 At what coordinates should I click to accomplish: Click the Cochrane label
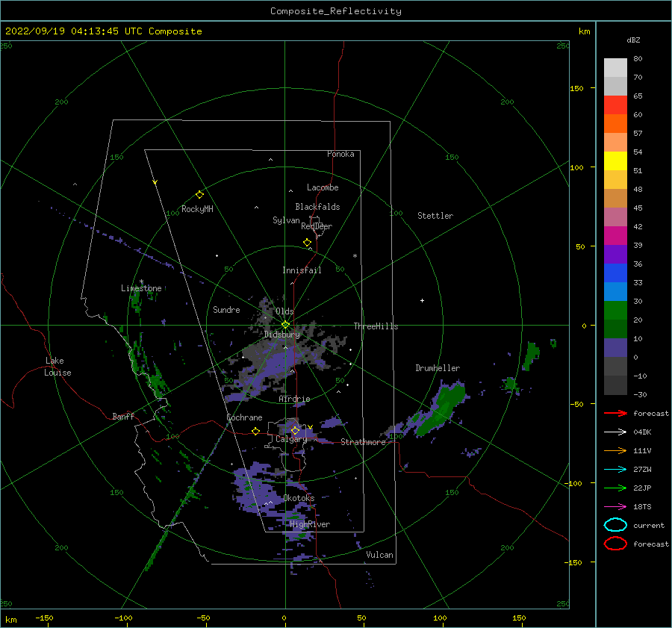coord(244,417)
